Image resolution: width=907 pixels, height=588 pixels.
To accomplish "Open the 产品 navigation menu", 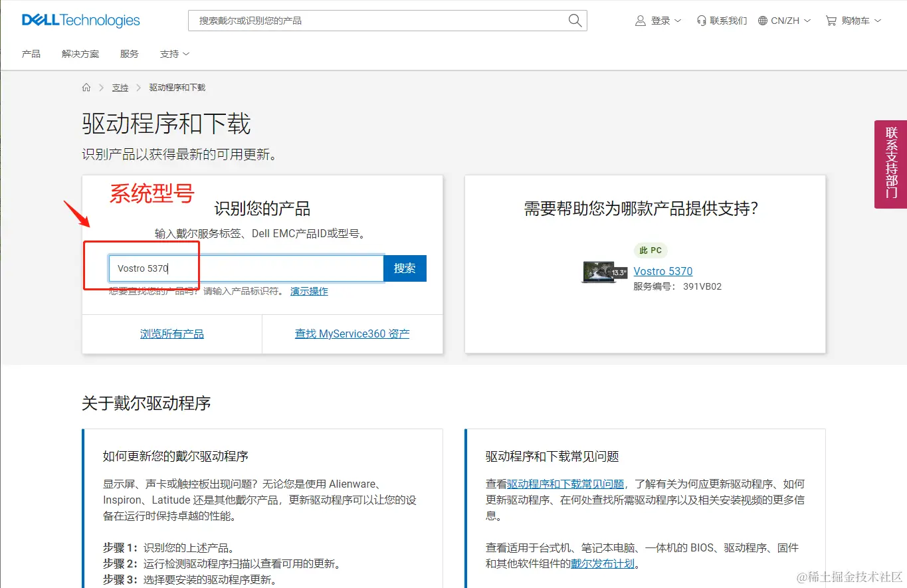I will [x=31, y=54].
